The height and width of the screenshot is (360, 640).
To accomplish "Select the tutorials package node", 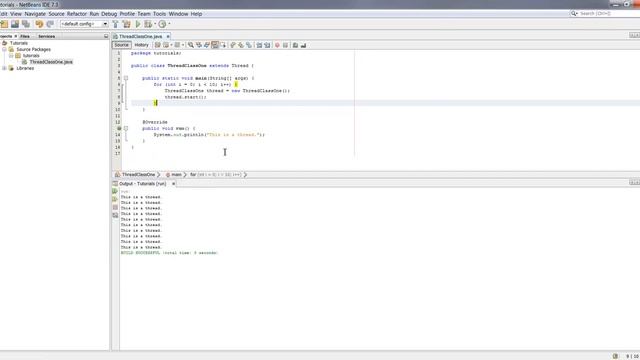I will click(31, 56).
